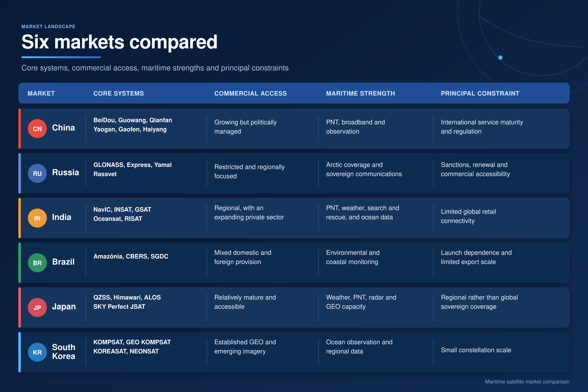Click the South Korea market name
The image size is (588, 392).
pyautogui.click(x=64, y=352)
